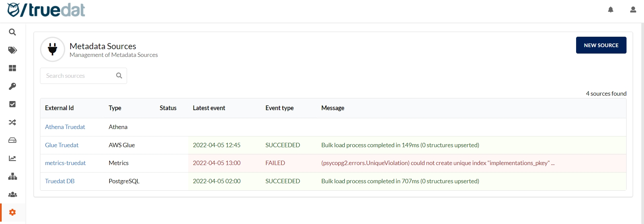The height and width of the screenshot is (224, 644).
Task: Open the Athena Truedat source link
Action: pos(65,127)
